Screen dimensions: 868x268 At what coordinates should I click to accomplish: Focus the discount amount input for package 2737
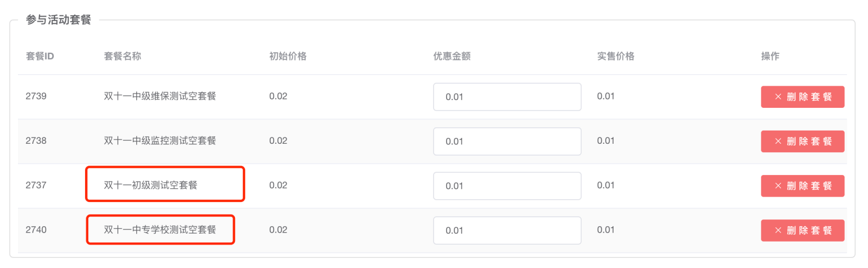(x=507, y=186)
